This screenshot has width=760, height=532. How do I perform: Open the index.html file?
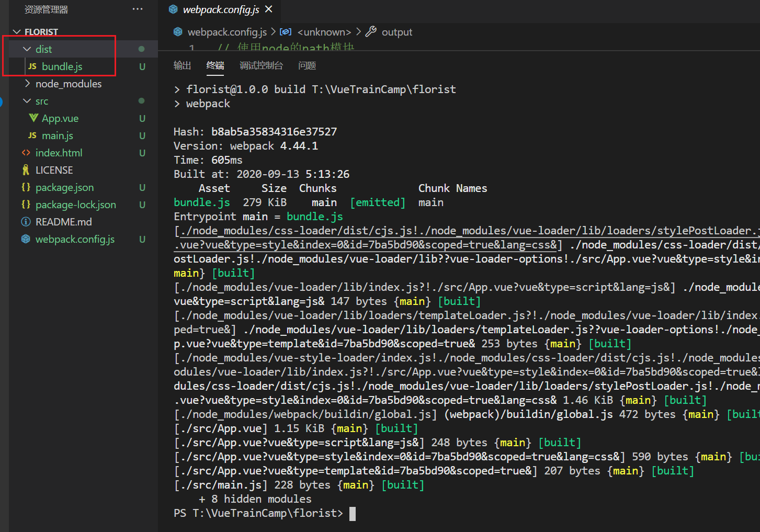pyautogui.click(x=59, y=153)
